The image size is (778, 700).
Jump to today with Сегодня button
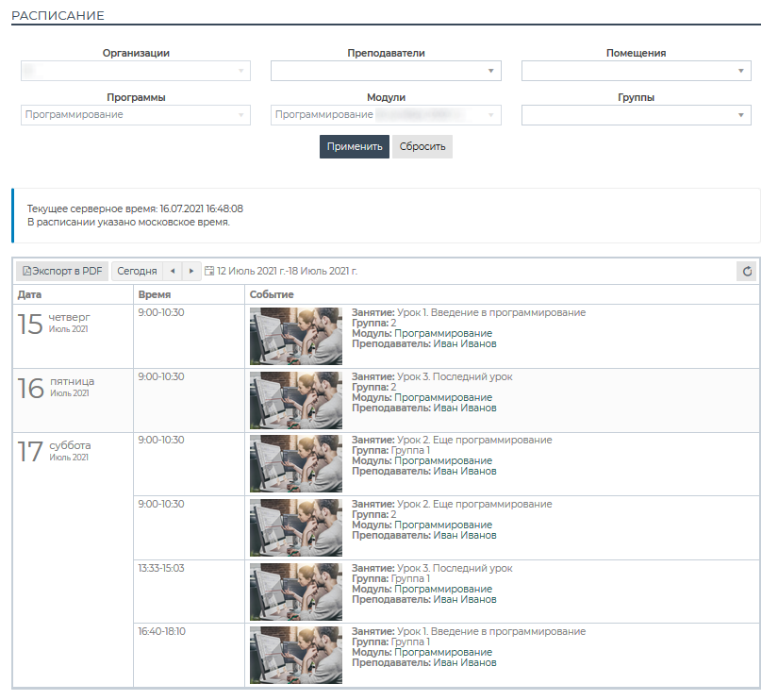(x=137, y=272)
